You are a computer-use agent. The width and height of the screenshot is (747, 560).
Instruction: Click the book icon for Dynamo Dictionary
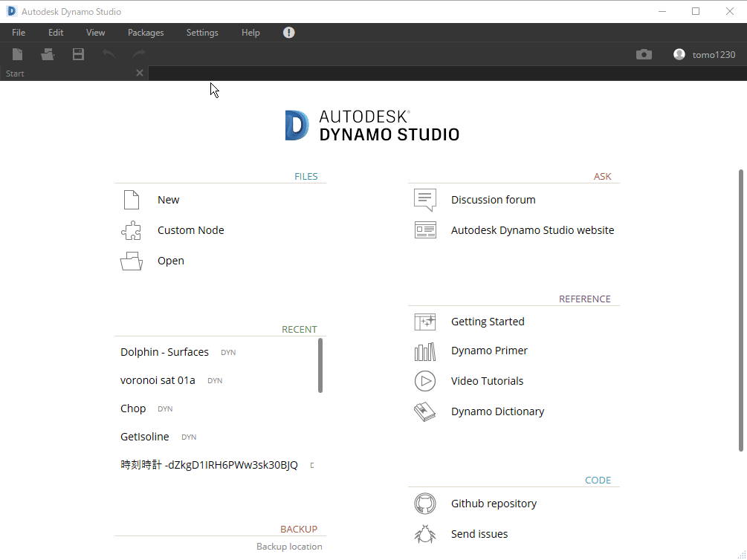pos(425,412)
